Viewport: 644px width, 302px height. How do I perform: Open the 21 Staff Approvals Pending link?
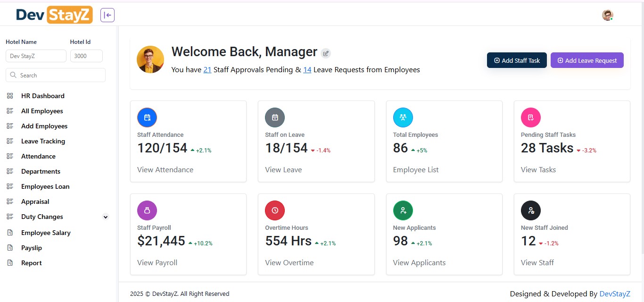click(x=207, y=70)
